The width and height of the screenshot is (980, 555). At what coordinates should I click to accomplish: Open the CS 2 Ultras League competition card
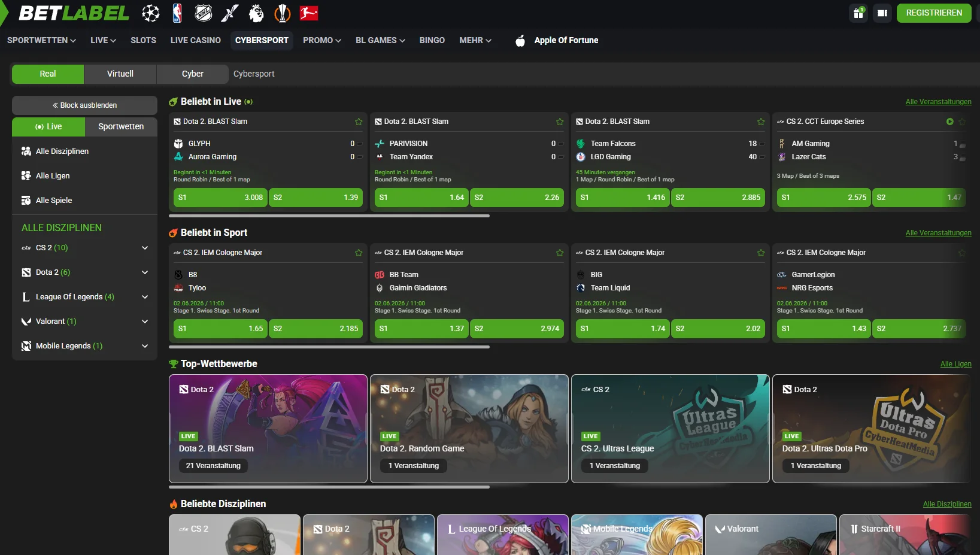[670, 429]
